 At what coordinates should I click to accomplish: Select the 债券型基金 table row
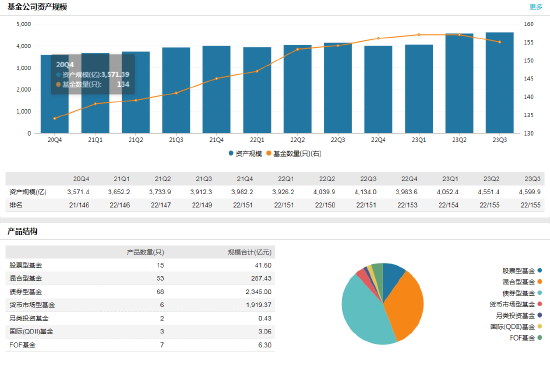(x=140, y=292)
